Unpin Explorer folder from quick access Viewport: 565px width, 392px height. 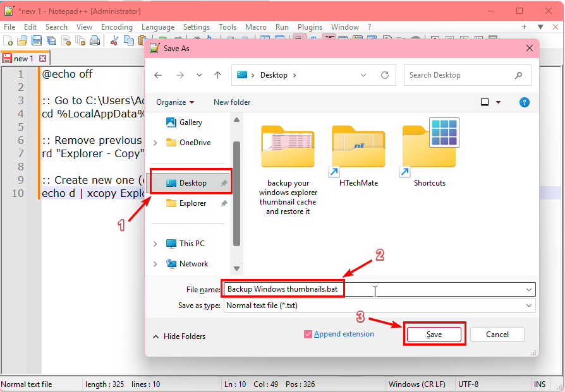pyautogui.click(x=224, y=203)
